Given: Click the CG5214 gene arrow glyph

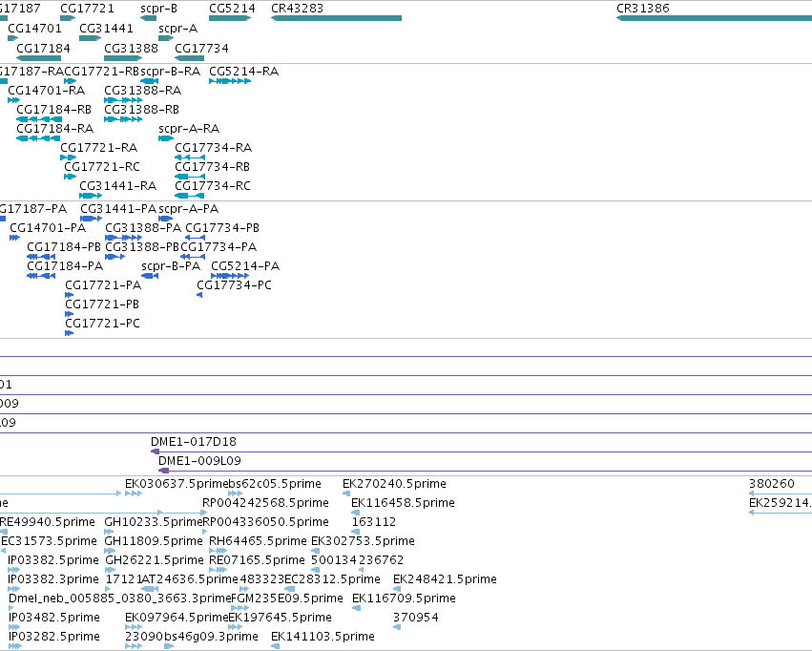Looking at the screenshot, I should 230,18.
